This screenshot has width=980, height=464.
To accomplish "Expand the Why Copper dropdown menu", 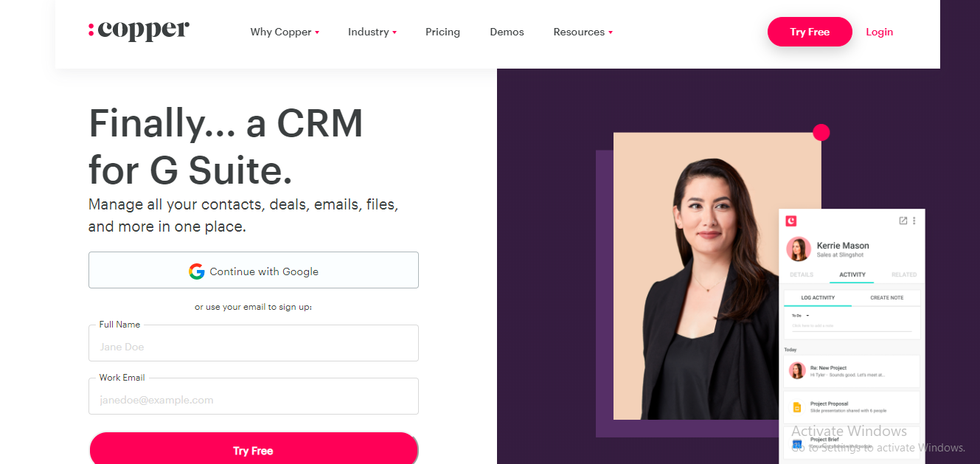I will pos(285,32).
